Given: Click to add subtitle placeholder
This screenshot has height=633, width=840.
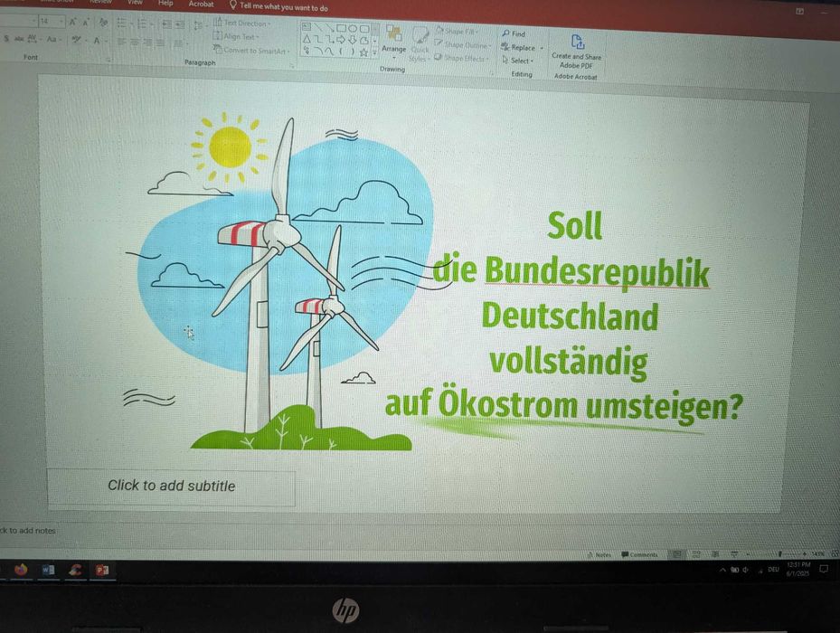Looking at the screenshot, I should (172, 487).
